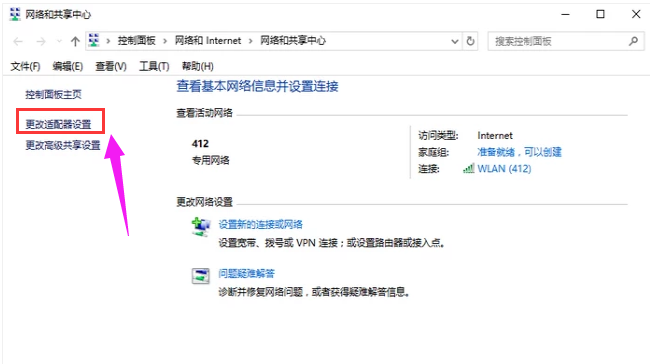Open 更改适配器设置
650x364 pixels.
pos(58,124)
